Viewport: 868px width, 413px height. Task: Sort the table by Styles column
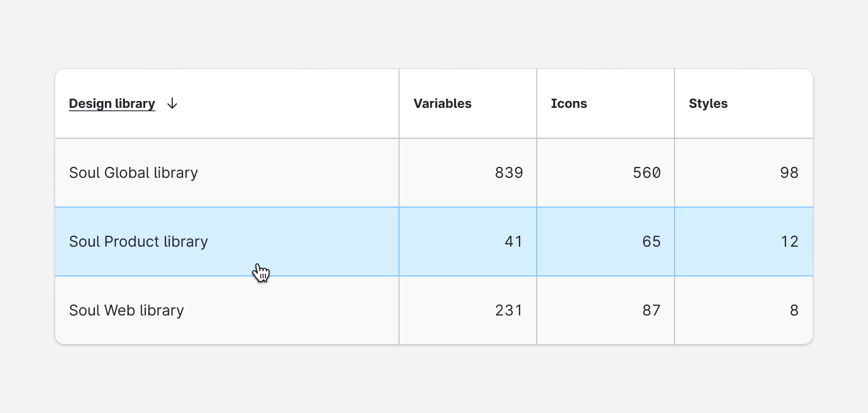tap(707, 103)
